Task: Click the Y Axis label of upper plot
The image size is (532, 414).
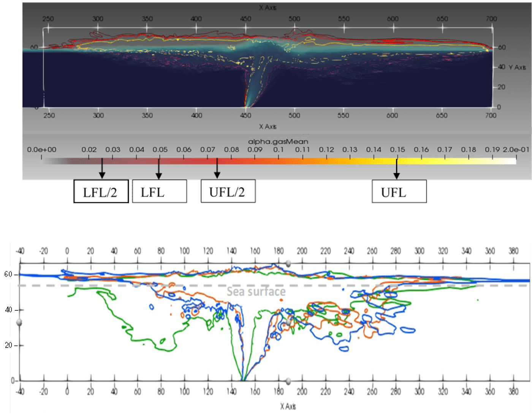Action: tap(517, 67)
